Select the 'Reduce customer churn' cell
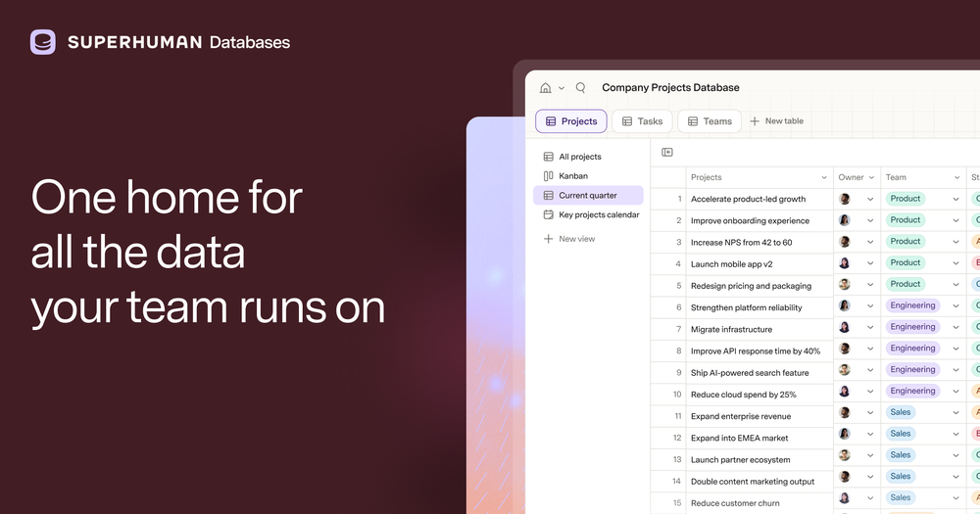 (759, 503)
